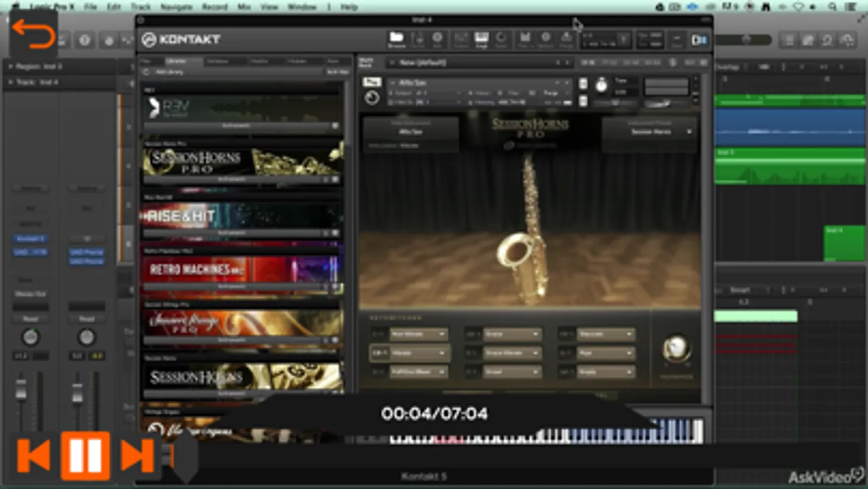The width and height of the screenshot is (868, 489).
Task: Open the Spotlight search icon in menu bar
Action: point(832,7)
